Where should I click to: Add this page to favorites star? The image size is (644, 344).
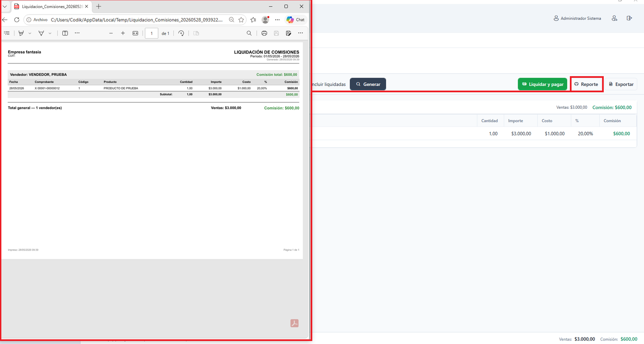pyautogui.click(x=241, y=20)
